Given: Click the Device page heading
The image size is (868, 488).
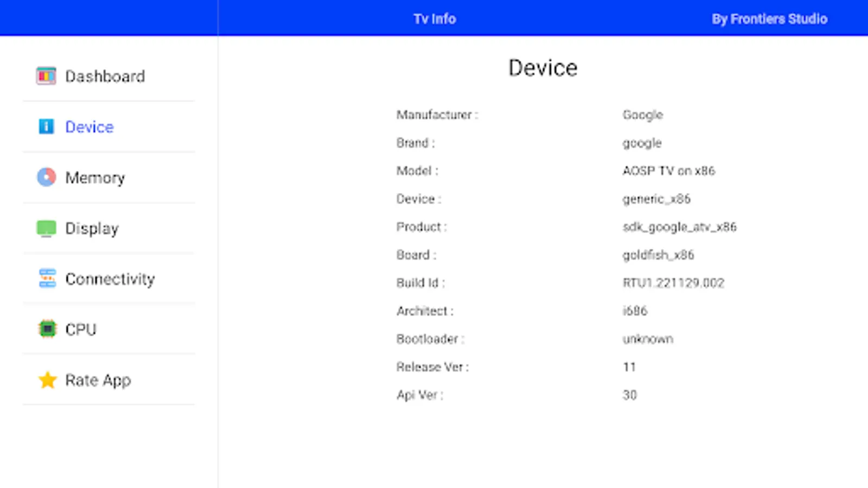Looking at the screenshot, I should click(542, 68).
